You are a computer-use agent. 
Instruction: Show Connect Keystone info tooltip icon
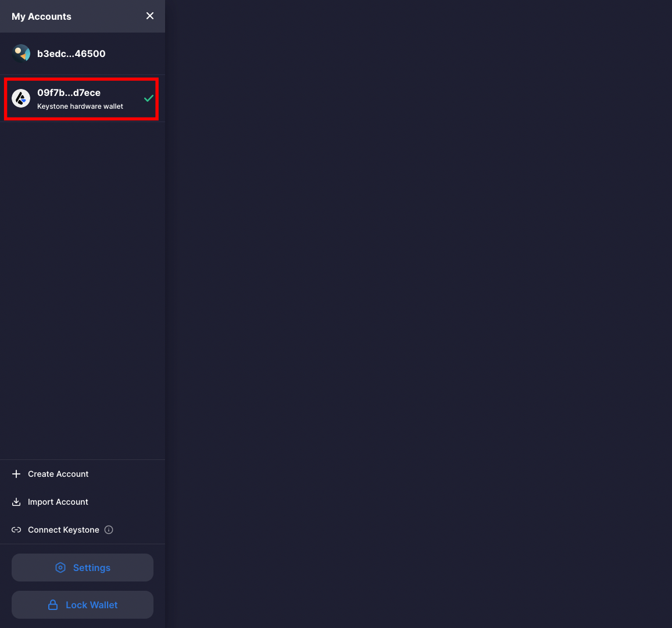tap(109, 530)
